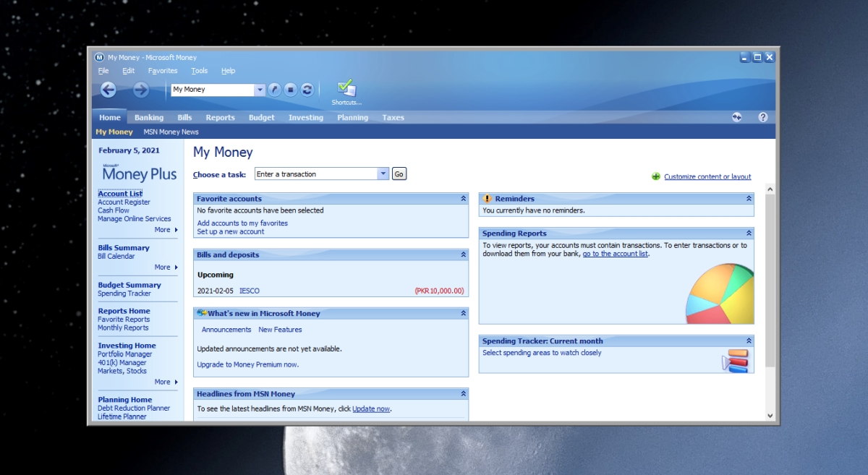Click Upgrade to Money Premium now
This screenshot has width=868, height=475.
(248, 365)
